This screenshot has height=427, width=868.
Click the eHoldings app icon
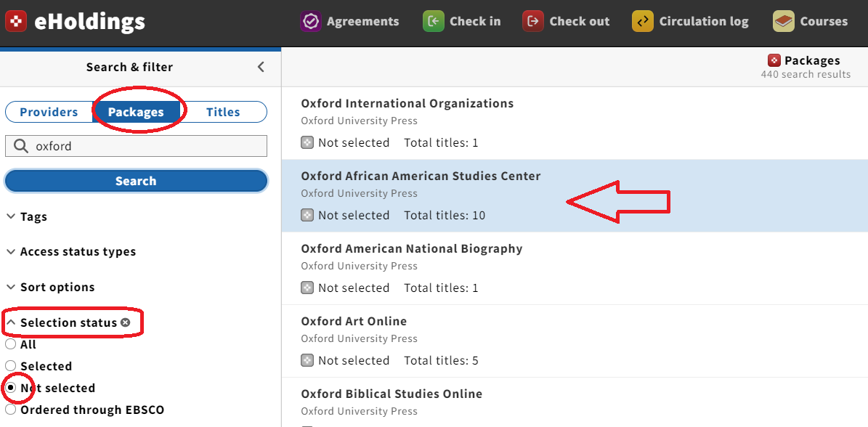click(x=16, y=22)
